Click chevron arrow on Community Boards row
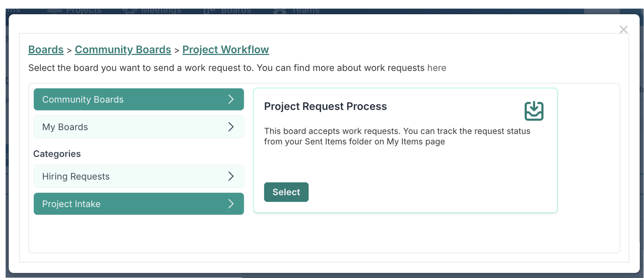 coord(231,99)
